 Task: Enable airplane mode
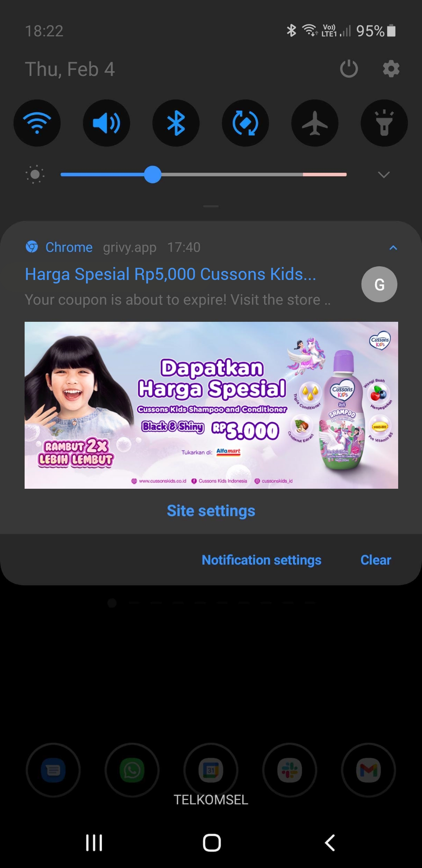click(315, 123)
